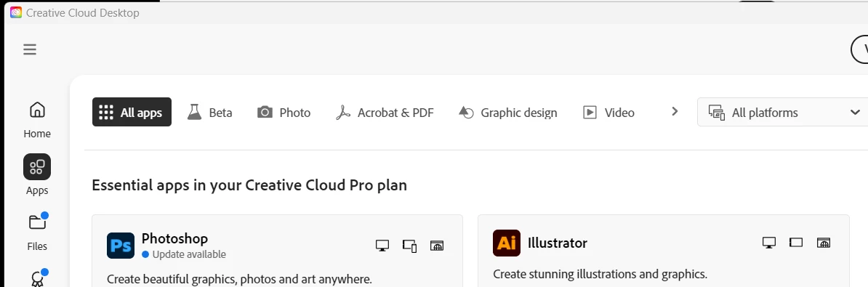The width and height of the screenshot is (868, 287).
Task: Open the hamburger menu icon
Action: pos(30,49)
